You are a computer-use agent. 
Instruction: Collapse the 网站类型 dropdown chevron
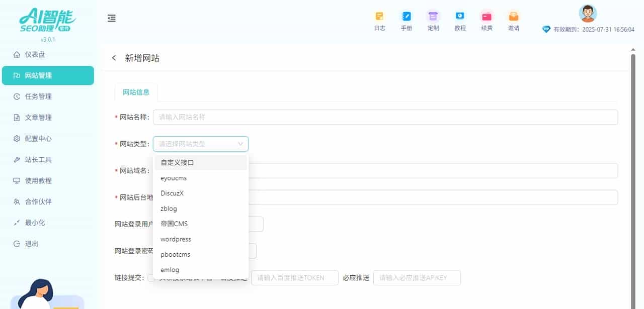[240, 144]
